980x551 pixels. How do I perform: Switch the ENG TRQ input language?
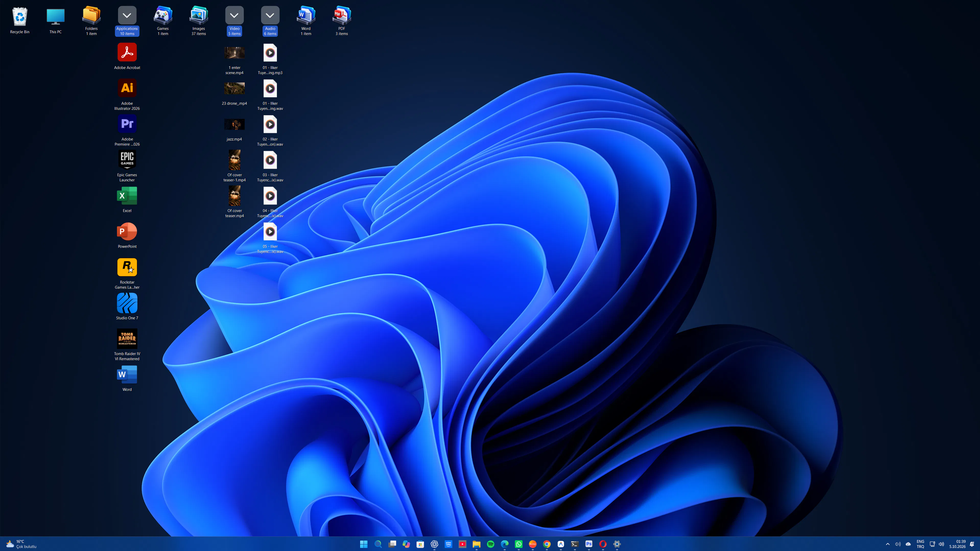(920, 544)
